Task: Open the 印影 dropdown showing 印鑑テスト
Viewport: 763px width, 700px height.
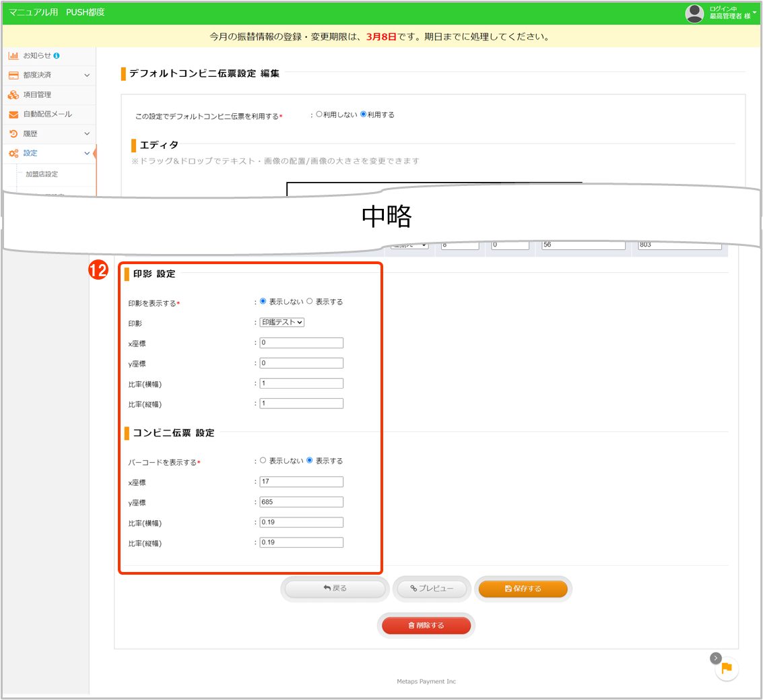Action: tap(282, 322)
